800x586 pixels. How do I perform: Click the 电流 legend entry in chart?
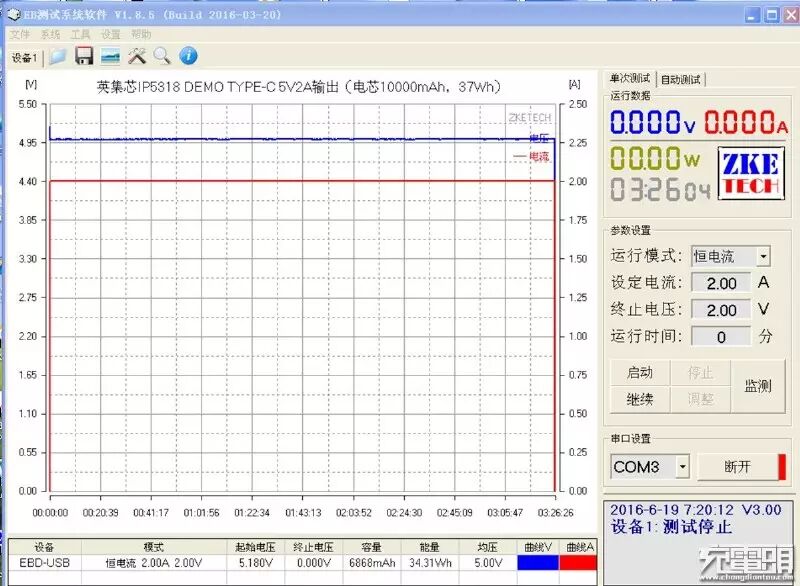coord(532,156)
